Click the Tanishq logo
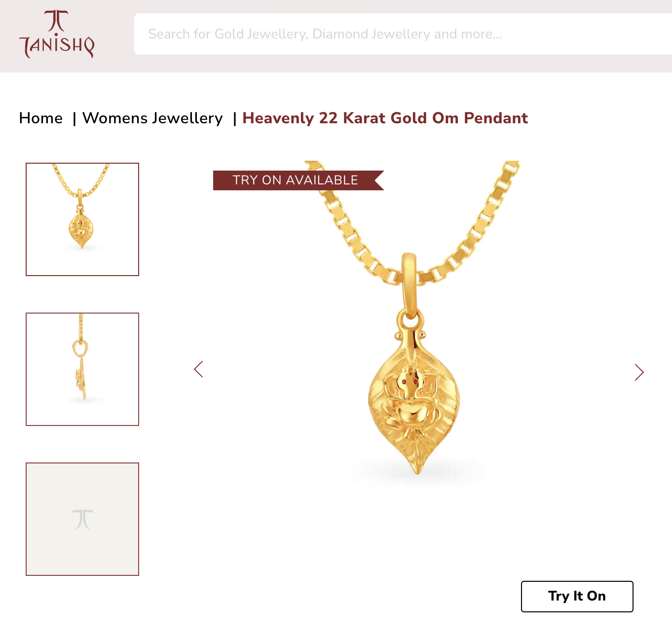 click(57, 34)
